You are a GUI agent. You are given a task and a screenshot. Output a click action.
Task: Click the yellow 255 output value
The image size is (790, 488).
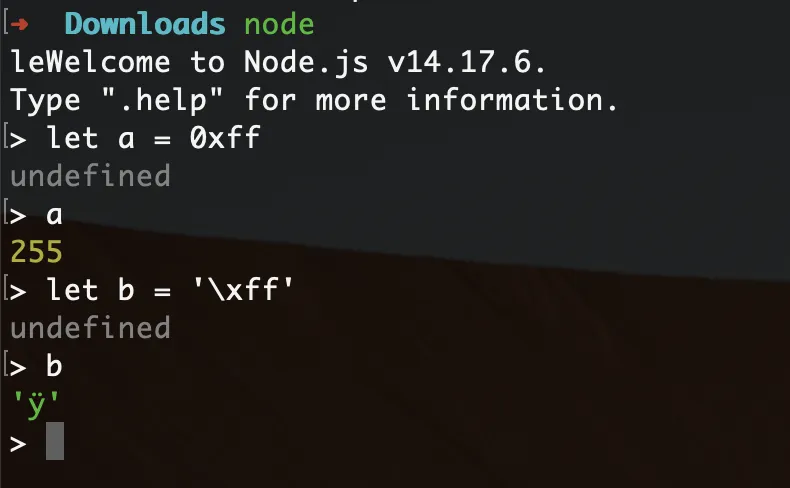click(36, 251)
